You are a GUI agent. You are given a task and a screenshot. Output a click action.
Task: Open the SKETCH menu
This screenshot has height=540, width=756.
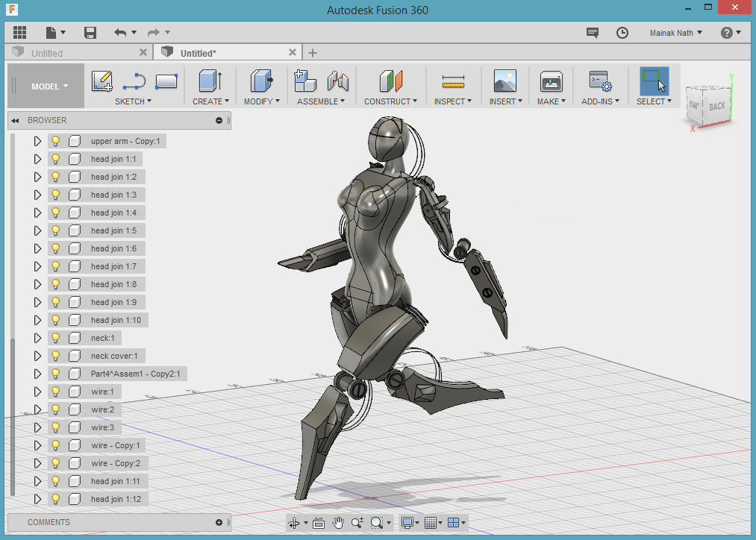tap(133, 101)
